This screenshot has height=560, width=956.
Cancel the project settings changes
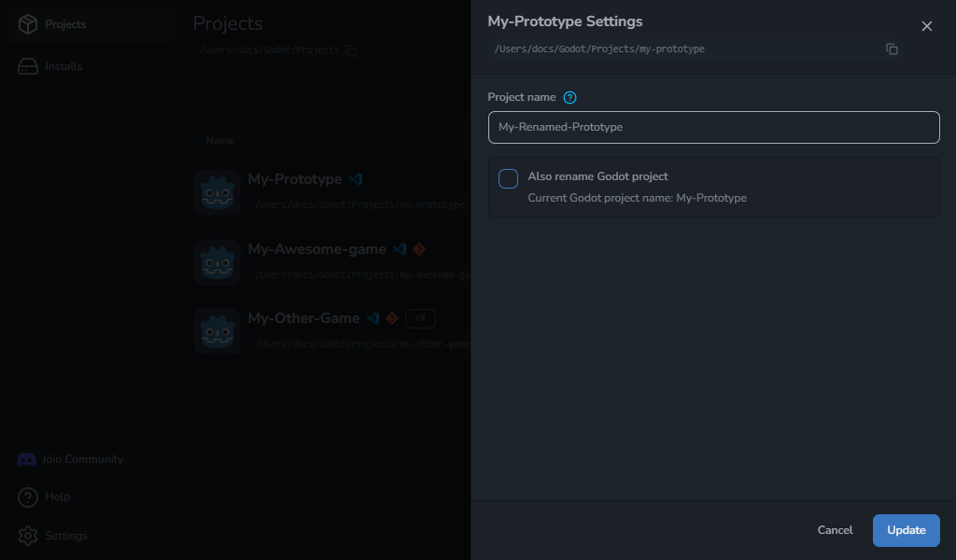coord(835,530)
